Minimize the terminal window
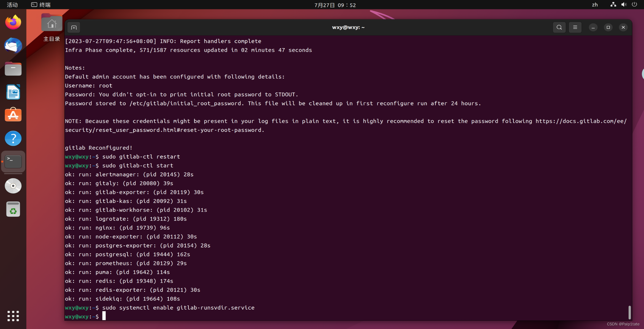 click(x=593, y=27)
